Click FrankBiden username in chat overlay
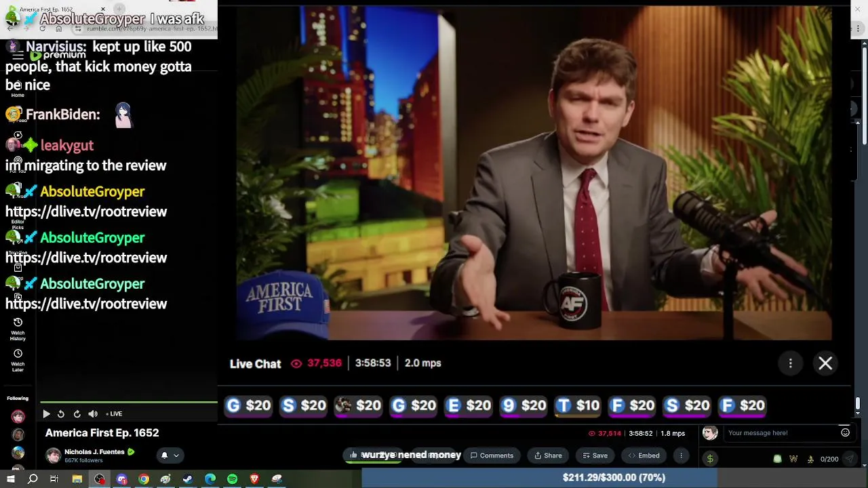This screenshot has height=488, width=868. 62,115
